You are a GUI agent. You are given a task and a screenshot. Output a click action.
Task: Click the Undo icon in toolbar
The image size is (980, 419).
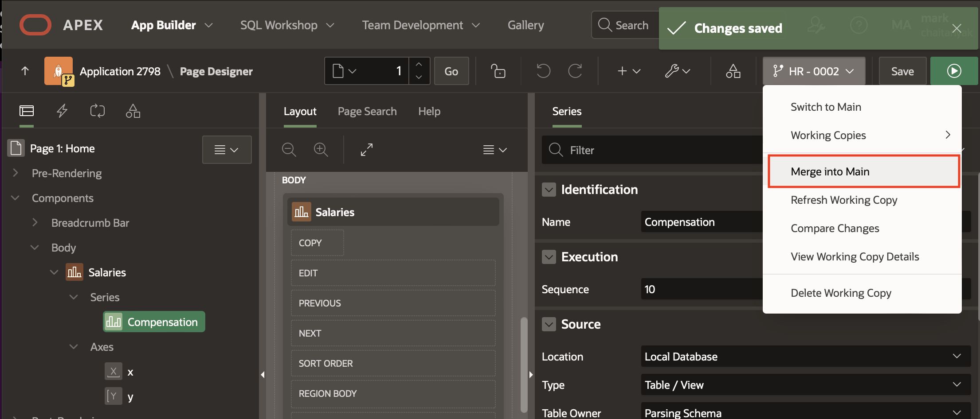coord(543,71)
